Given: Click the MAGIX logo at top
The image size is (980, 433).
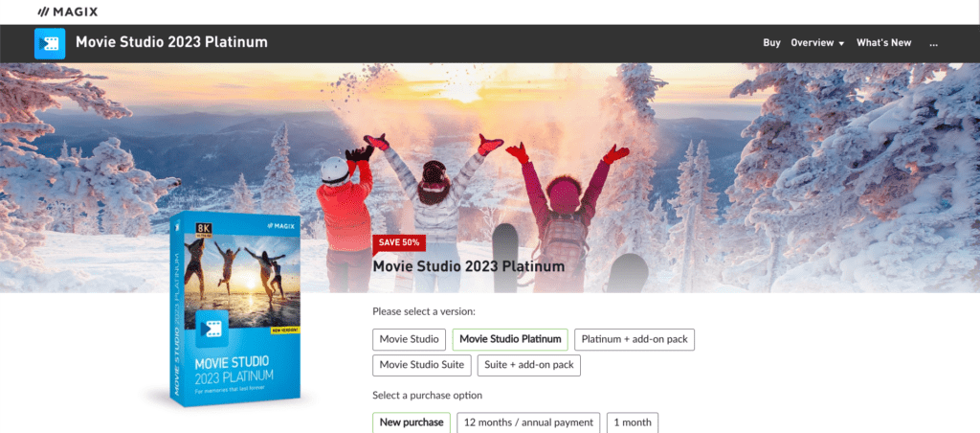Looking at the screenshot, I should point(68,11).
